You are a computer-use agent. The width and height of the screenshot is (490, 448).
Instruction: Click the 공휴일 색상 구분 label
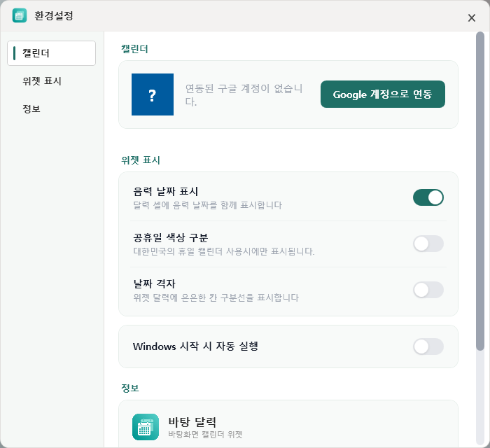click(x=170, y=238)
